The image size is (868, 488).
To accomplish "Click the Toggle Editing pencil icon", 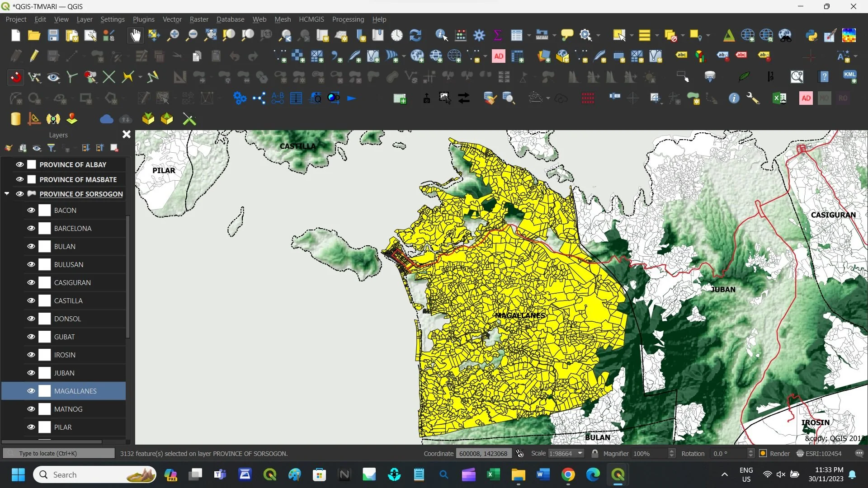I will 34,56.
